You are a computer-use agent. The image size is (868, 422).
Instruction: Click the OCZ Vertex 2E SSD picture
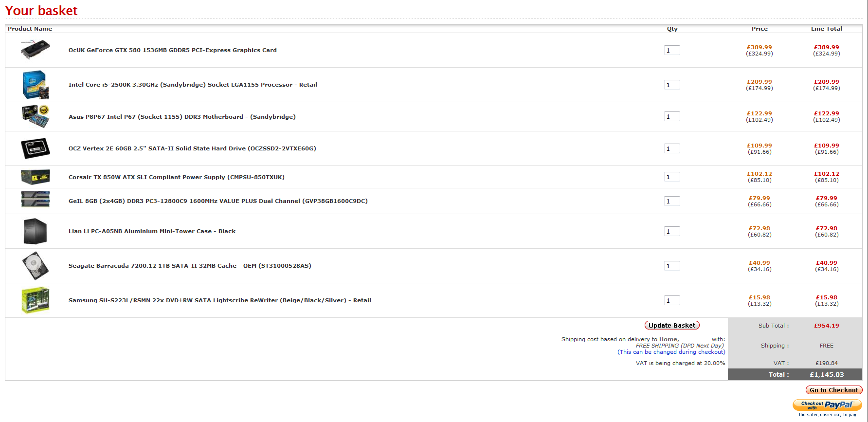pyautogui.click(x=35, y=148)
